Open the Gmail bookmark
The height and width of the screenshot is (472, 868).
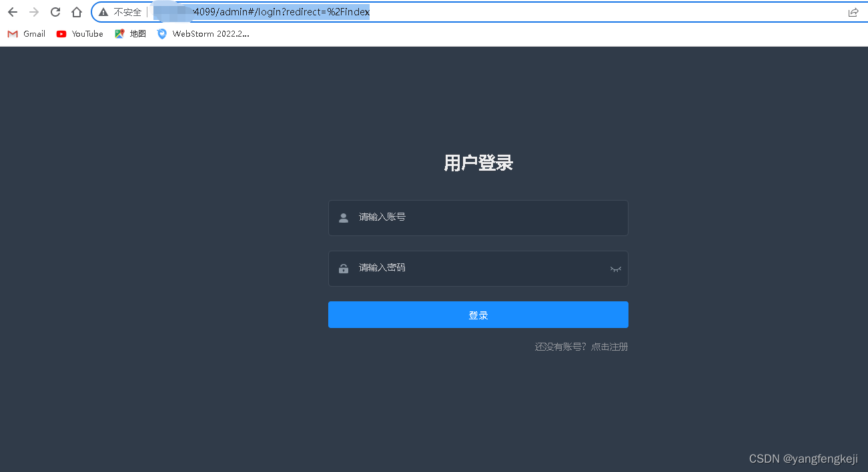point(26,33)
